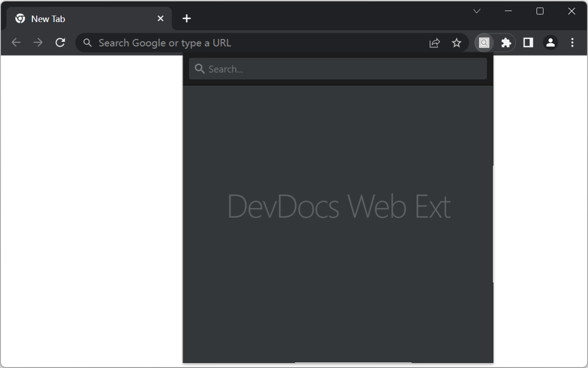Image resolution: width=588 pixels, height=368 pixels.
Task: Click the search icon in Chrome's address bar
Action: coord(87,42)
